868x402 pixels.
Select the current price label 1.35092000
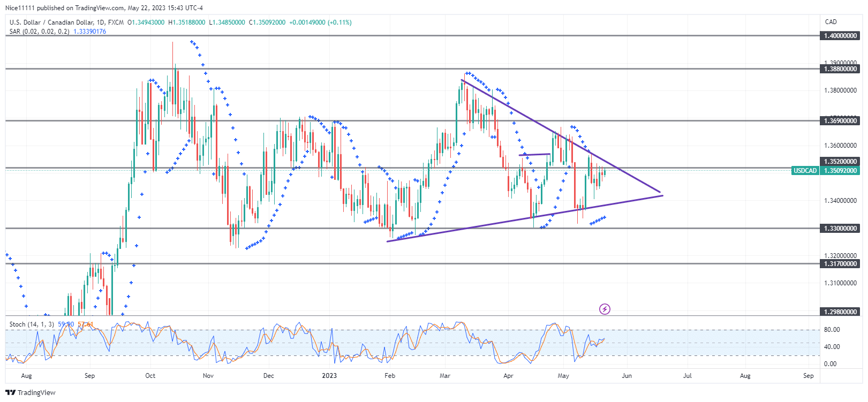[x=841, y=171]
